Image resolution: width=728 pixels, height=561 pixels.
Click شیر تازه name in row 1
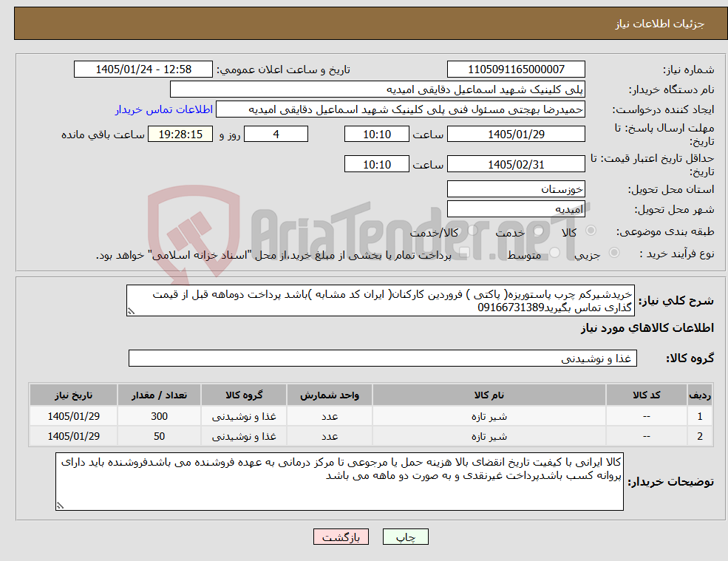point(489,417)
